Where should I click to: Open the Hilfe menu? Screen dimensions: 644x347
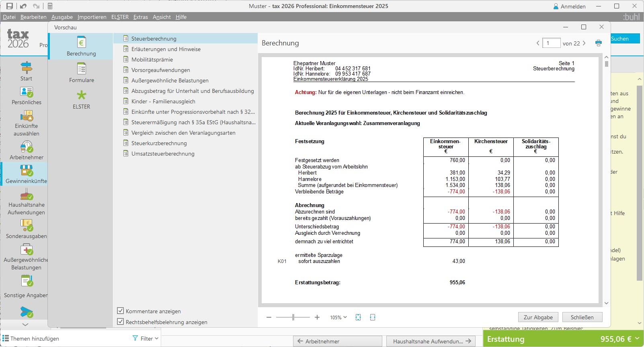[181, 17]
